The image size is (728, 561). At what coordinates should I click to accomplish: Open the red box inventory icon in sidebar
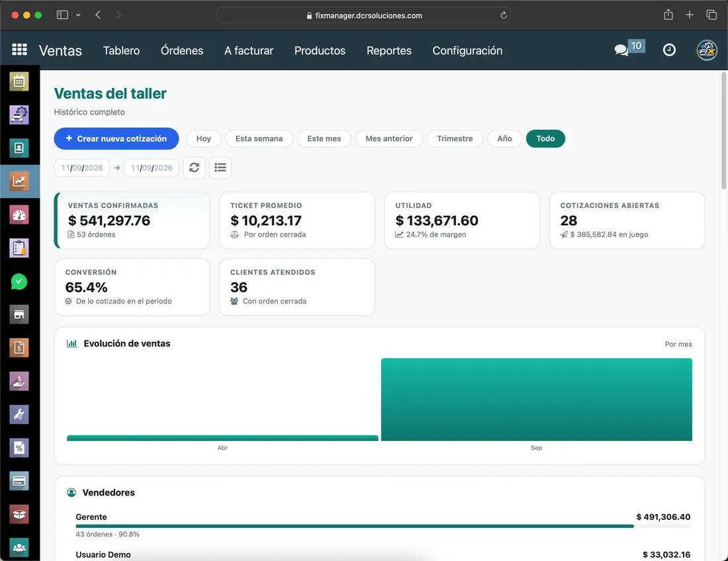(x=19, y=515)
